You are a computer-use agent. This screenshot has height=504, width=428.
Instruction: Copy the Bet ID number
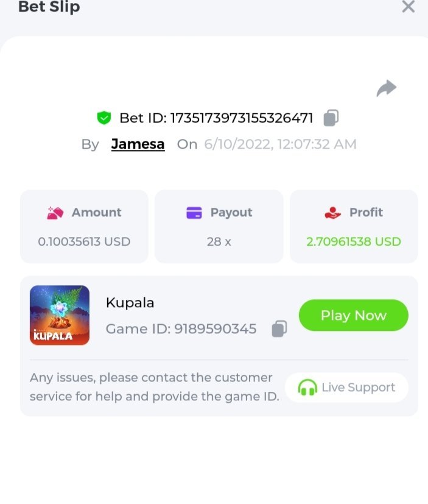pyautogui.click(x=331, y=118)
